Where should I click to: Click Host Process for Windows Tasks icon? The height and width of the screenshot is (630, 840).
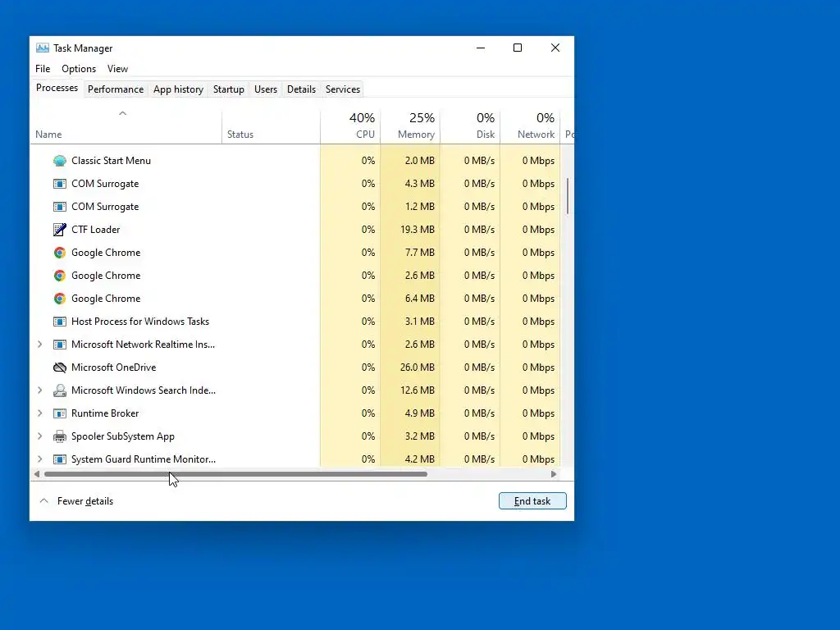(x=59, y=322)
